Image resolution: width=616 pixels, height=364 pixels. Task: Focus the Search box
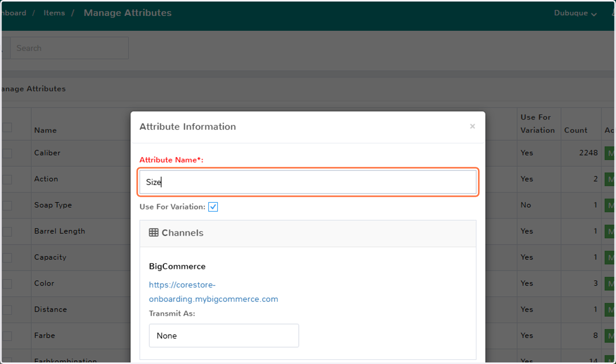(69, 48)
